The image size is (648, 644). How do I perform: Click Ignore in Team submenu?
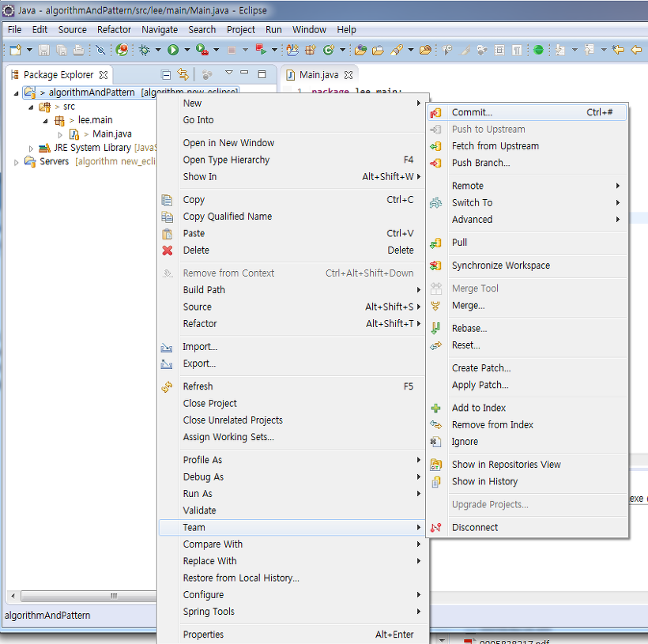click(x=526, y=442)
